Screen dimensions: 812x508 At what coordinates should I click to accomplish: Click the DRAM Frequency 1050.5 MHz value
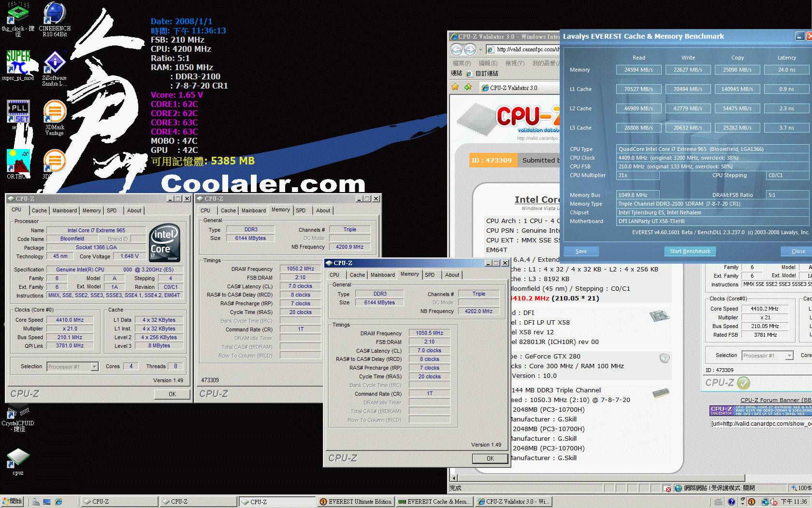429,333
